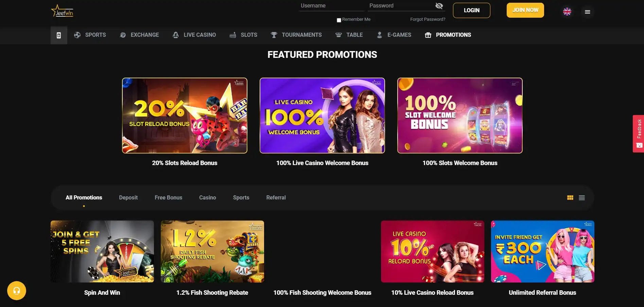This screenshot has height=307, width=644.
Task: Open the Live Casino menu
Action: (194, 35)
